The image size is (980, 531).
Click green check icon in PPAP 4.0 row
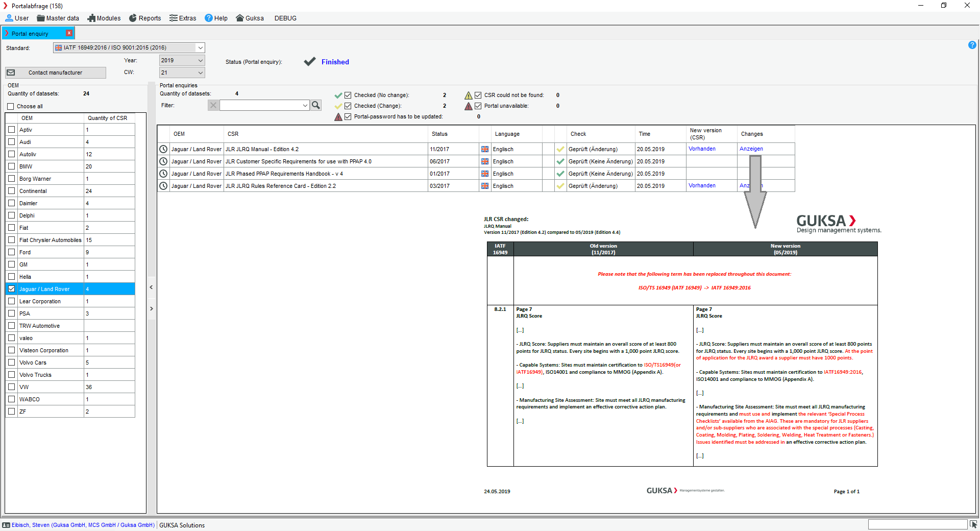(560, 161)
